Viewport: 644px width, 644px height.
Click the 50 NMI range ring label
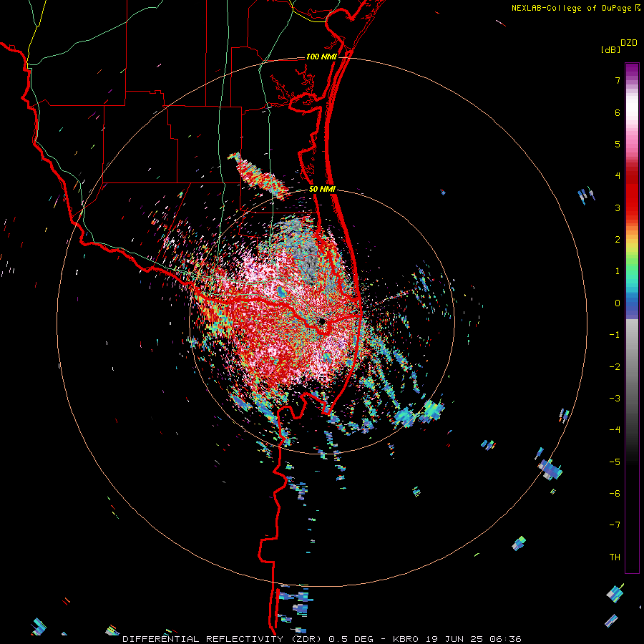click(322, 190)
